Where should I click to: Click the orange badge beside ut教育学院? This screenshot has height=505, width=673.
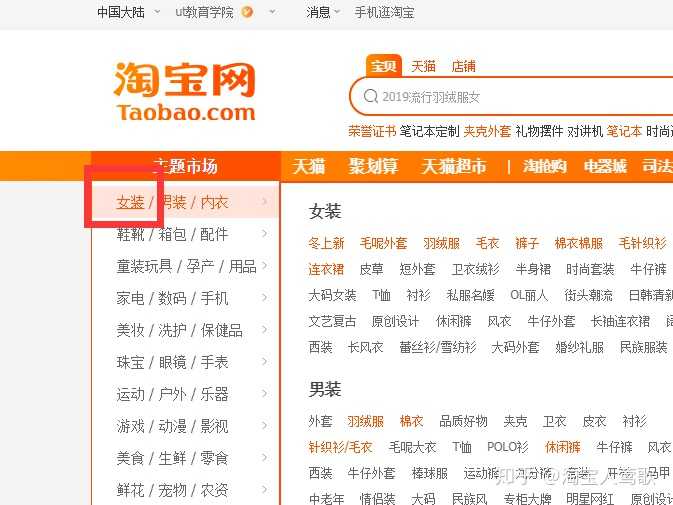click(x=247, y=12)
